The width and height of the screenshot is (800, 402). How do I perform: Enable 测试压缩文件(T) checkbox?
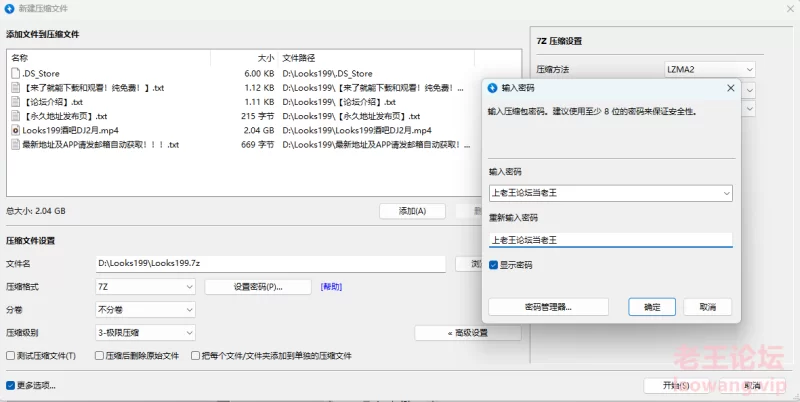click(11, 355)
